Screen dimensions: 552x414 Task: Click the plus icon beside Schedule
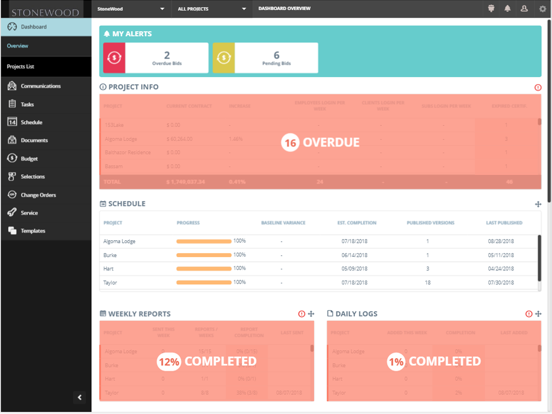[538, 204]
